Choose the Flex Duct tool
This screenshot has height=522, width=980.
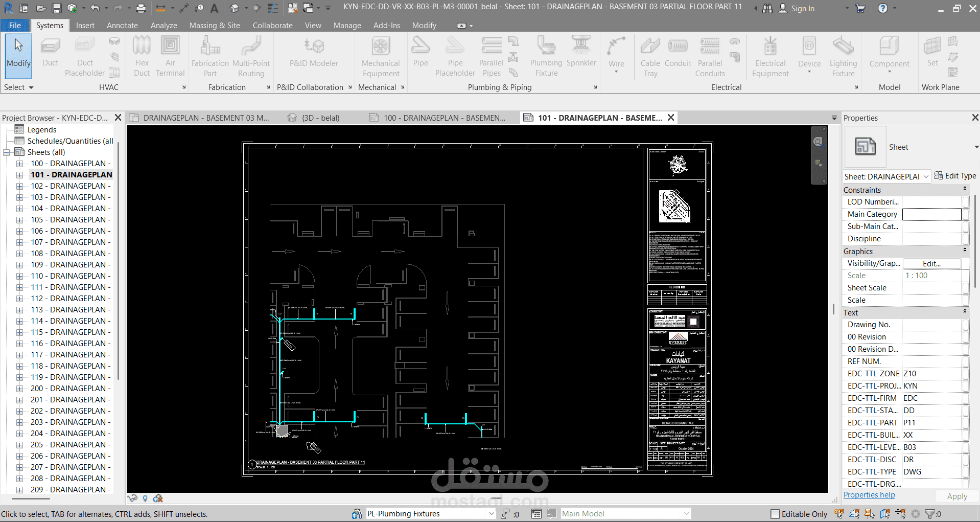click(142, 56)
